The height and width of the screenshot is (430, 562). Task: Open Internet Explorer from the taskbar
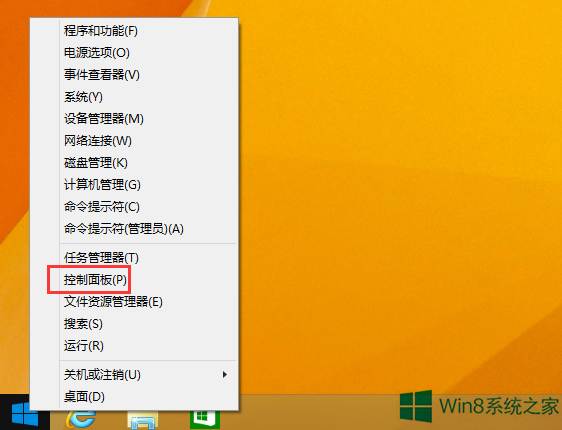tap(81, 420)
